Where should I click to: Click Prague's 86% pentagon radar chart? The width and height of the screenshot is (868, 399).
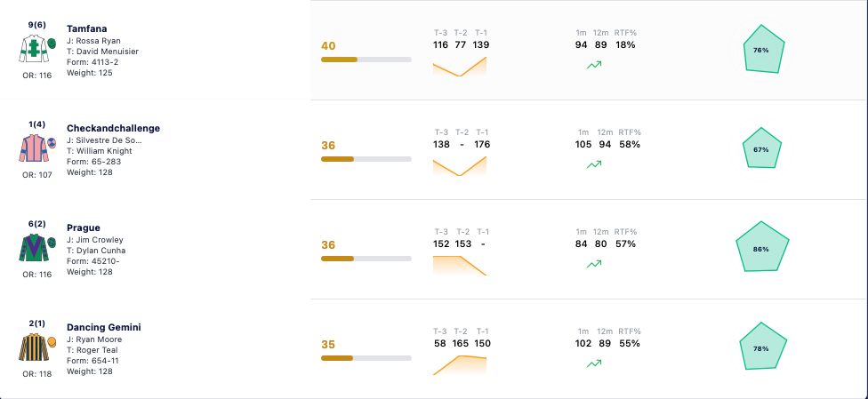tap(761, 248)
